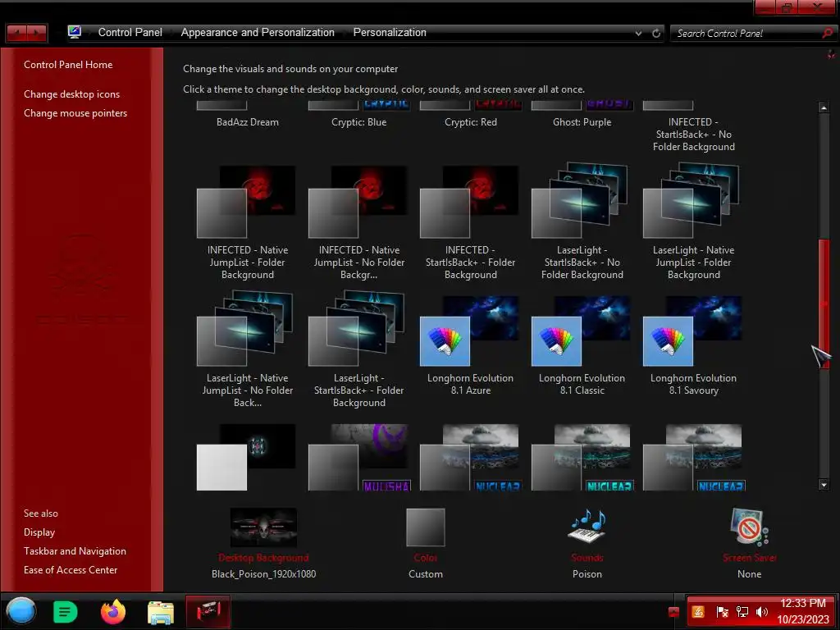This screenshot has height=630, width=840.
Task: Open the Screen Saver settings icon
Action: pos(749,527)
